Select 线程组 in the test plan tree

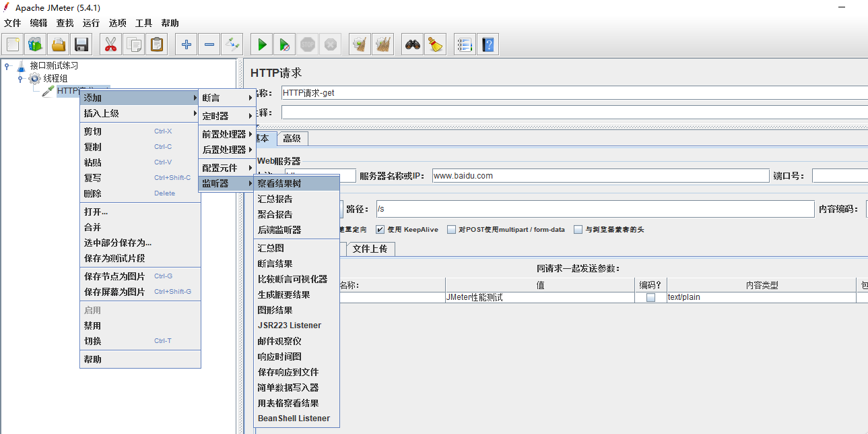pos(56,78)
